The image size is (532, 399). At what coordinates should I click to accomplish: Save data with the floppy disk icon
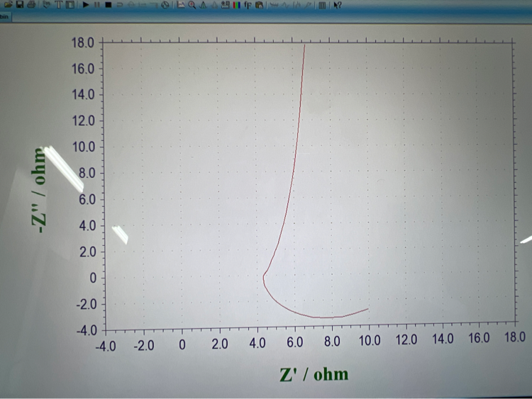coord(20,4)
